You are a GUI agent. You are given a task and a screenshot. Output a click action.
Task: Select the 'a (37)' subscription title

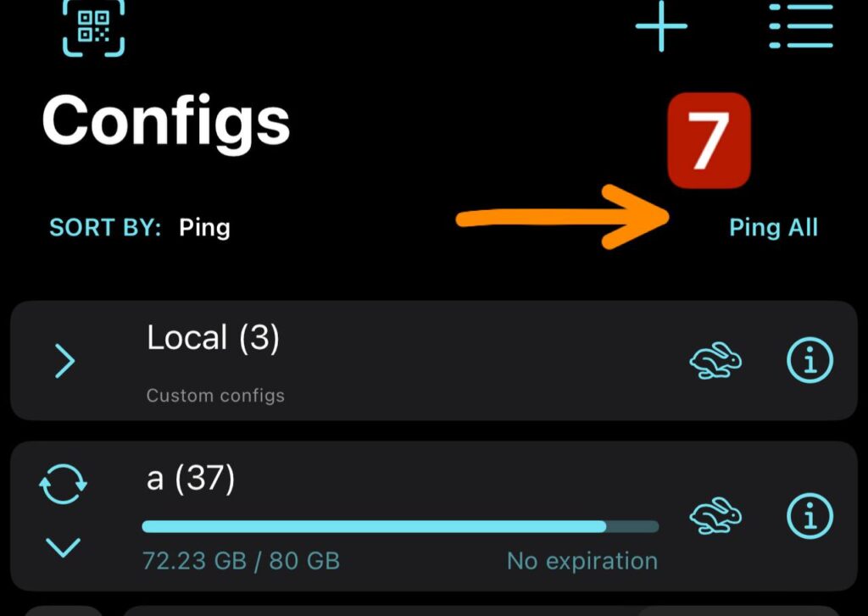191,478
